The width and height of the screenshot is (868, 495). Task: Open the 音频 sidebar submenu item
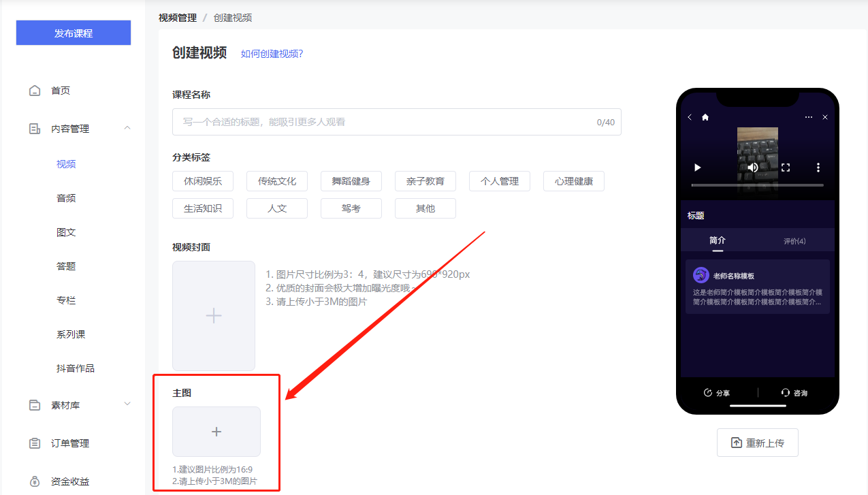(x=66, y=198)
